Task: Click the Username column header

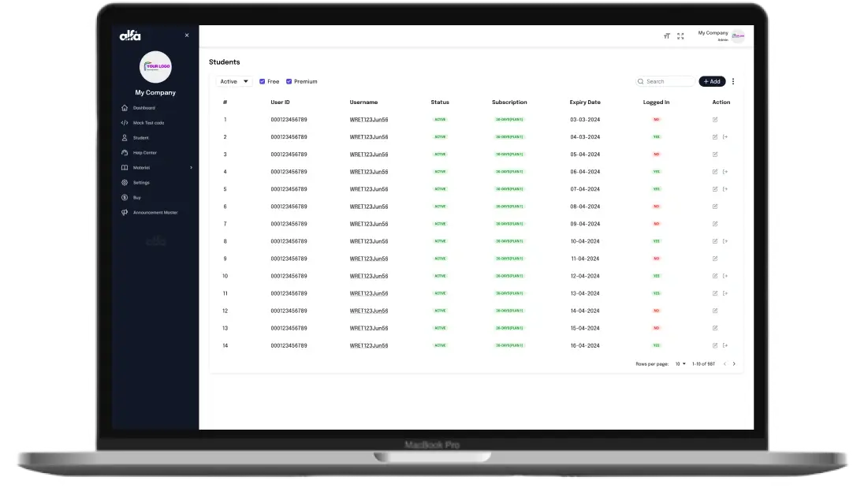Action: click(363, 102)
